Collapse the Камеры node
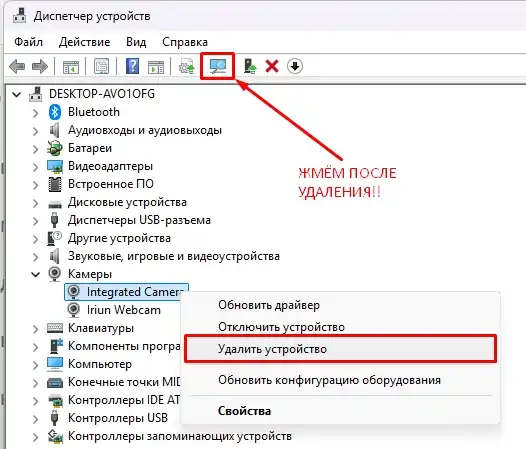 coord(35,275)
